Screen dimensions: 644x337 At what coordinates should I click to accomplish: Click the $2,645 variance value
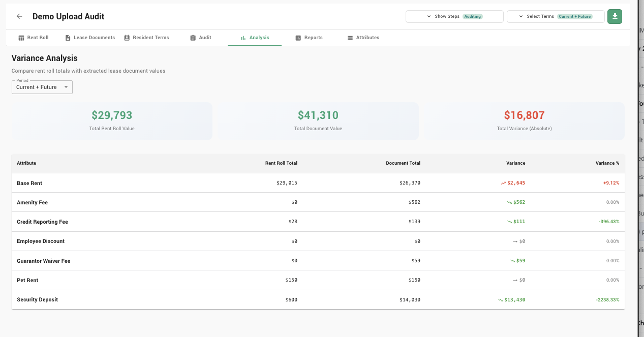pyautogui.click(x=516, y=183)
